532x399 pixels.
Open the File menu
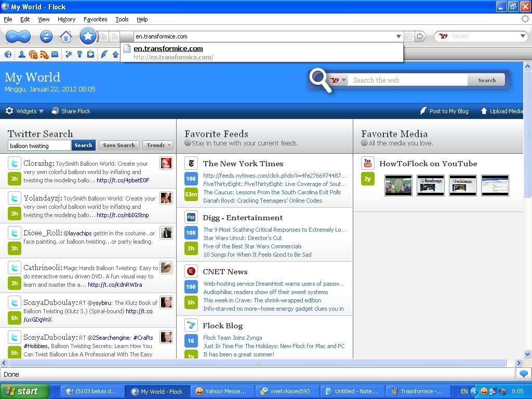[x=8, y=19]
